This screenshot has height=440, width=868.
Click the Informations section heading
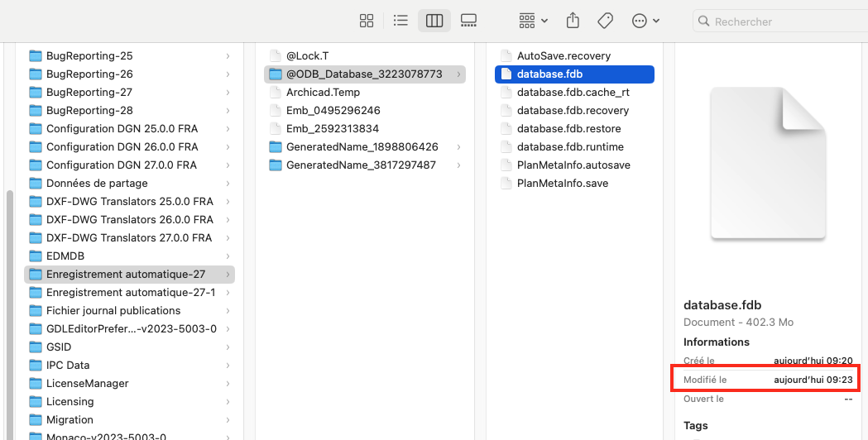717,342
